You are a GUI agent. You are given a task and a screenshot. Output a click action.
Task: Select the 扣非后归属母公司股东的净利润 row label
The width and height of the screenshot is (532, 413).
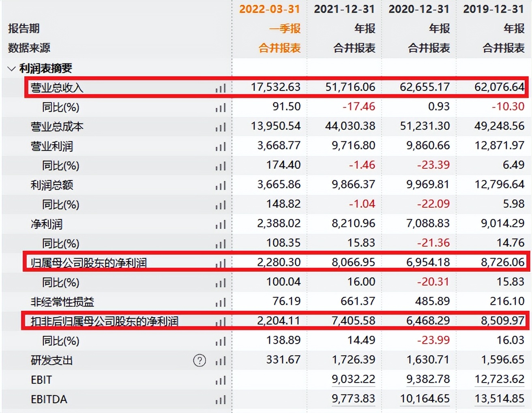point(105,321)
